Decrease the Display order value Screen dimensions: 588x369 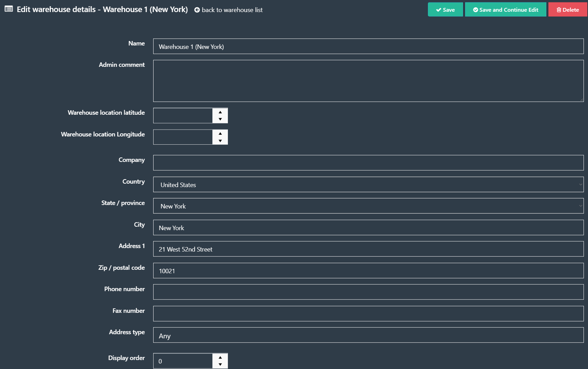pyautogui.click(x=220, y=365)
